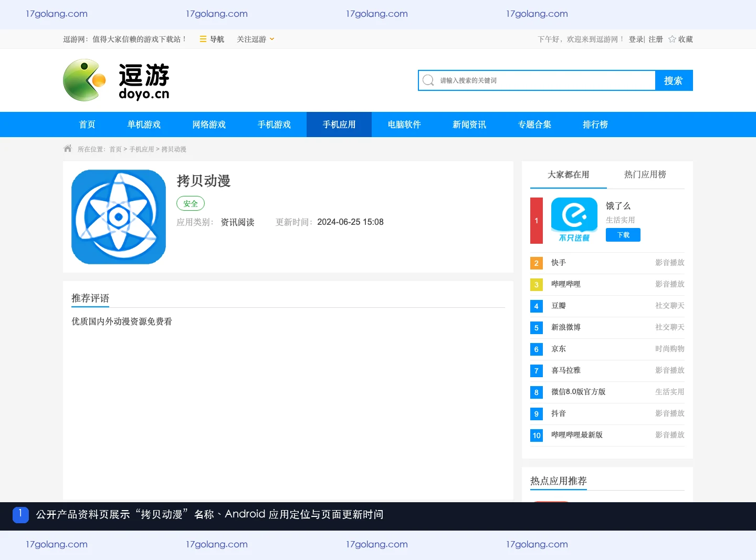
Task: Click 收藏 link in top bar
Action: click(686, 39)
